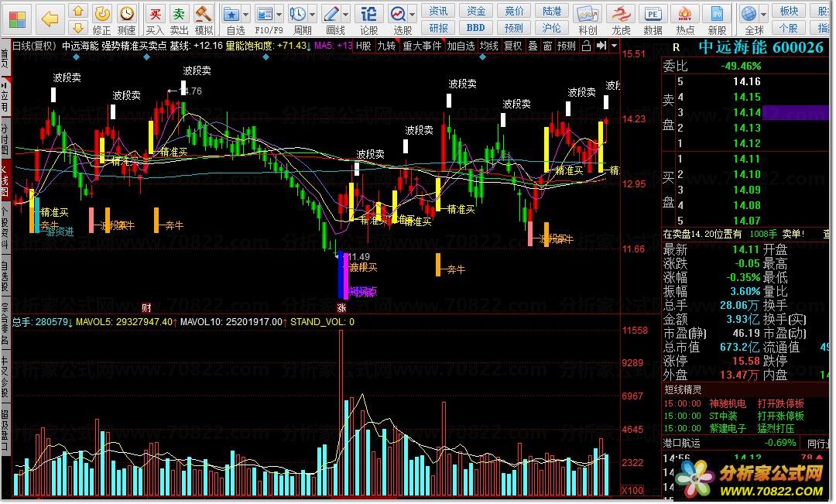The image size is (836, 504).
Task: Click the down arrow navigation icon
Action: pyautogui.click(x=78, y=28)
